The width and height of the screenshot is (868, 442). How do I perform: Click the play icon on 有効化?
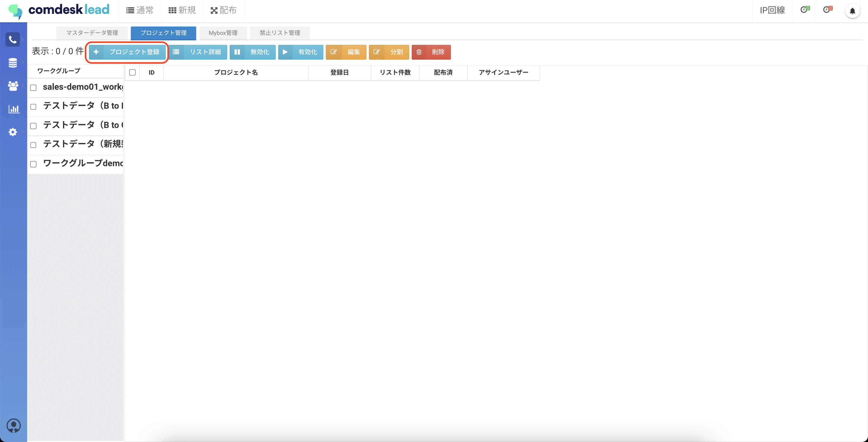285,52
